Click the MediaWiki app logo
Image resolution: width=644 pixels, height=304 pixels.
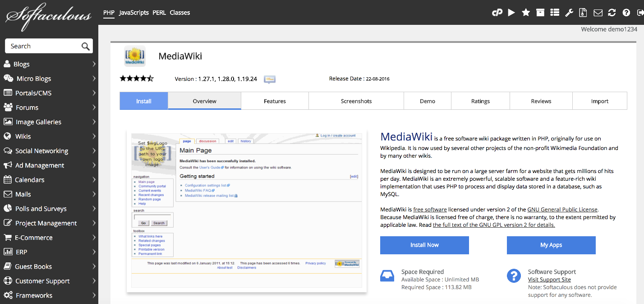(135, 56)
